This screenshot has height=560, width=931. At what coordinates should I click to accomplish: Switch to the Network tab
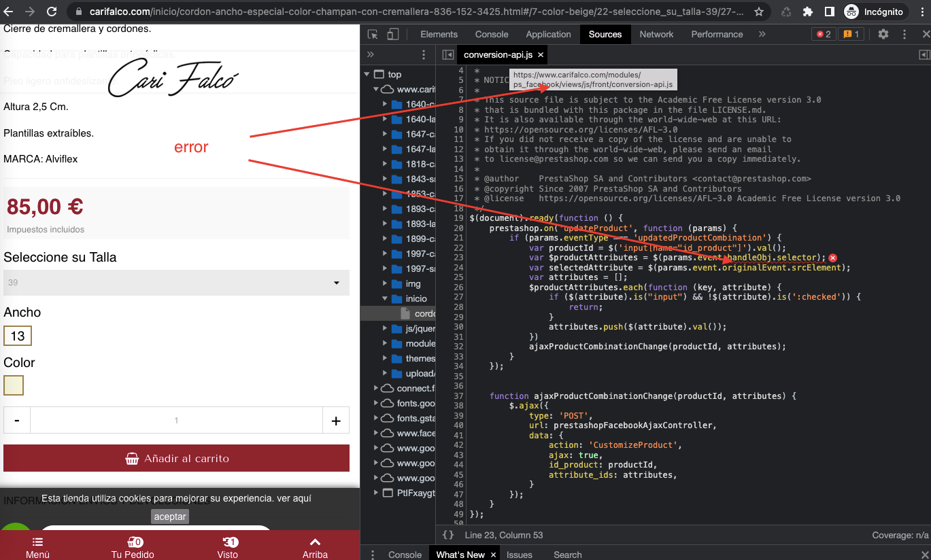pyautogui.click(x=656, y=34)
